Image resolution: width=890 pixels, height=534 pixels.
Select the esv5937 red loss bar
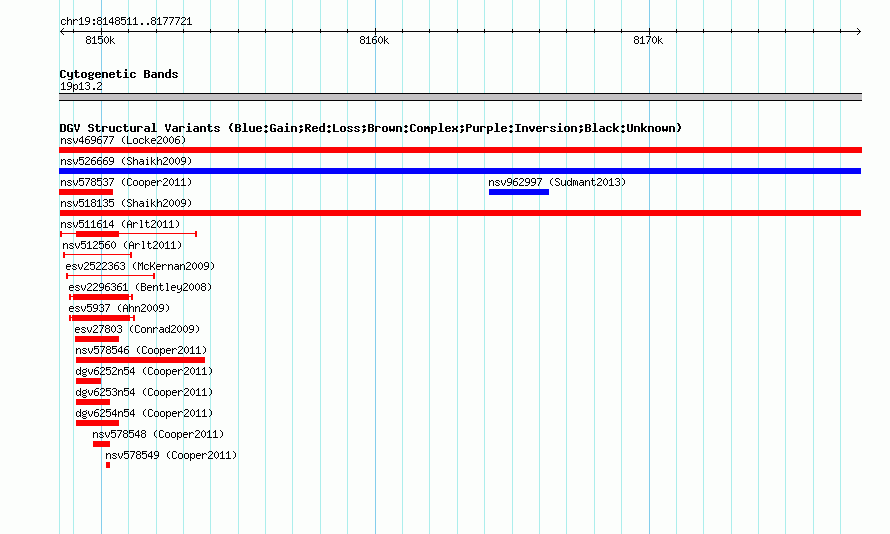(102, 318)
